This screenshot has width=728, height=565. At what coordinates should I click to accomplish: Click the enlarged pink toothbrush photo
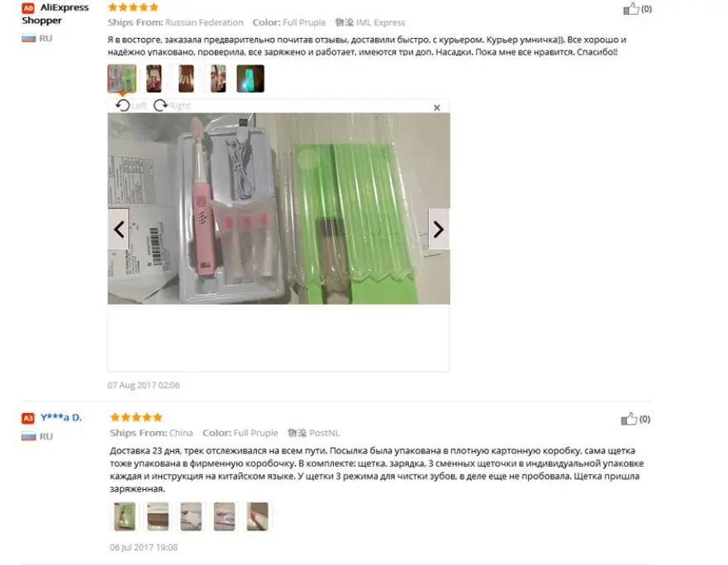click(x=278, y=208)
